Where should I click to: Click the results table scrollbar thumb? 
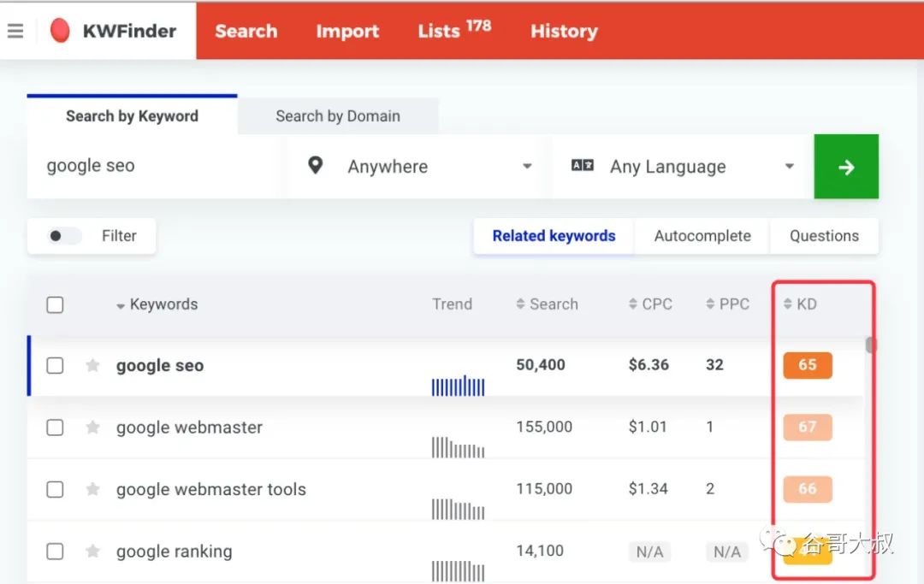coord(870,345)
